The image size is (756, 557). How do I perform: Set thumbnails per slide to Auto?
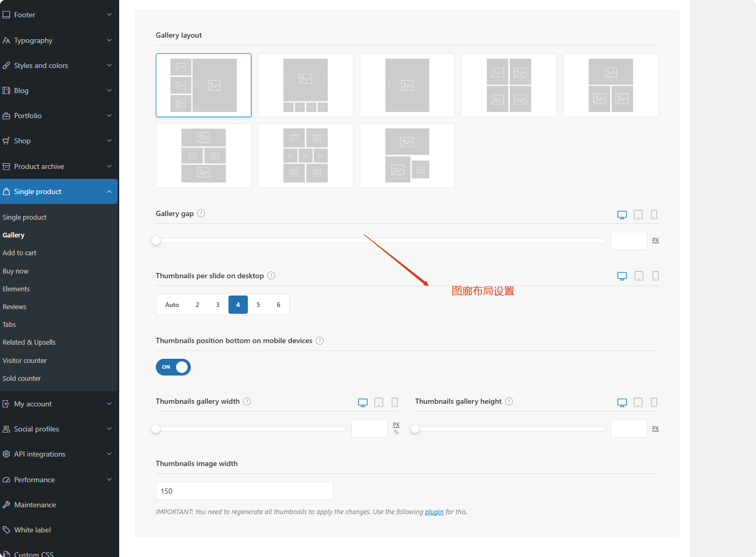(x=172, y=305)
